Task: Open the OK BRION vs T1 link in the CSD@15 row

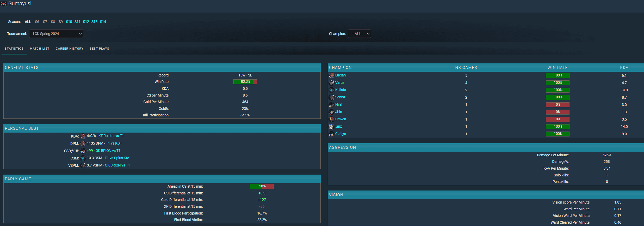Action: coord(108,151)
